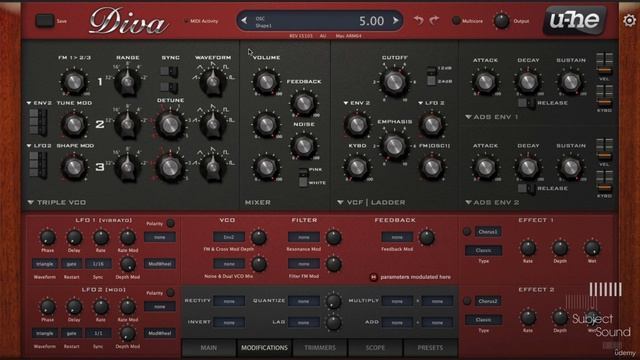Switch to the Scope tab

[375, 348]
